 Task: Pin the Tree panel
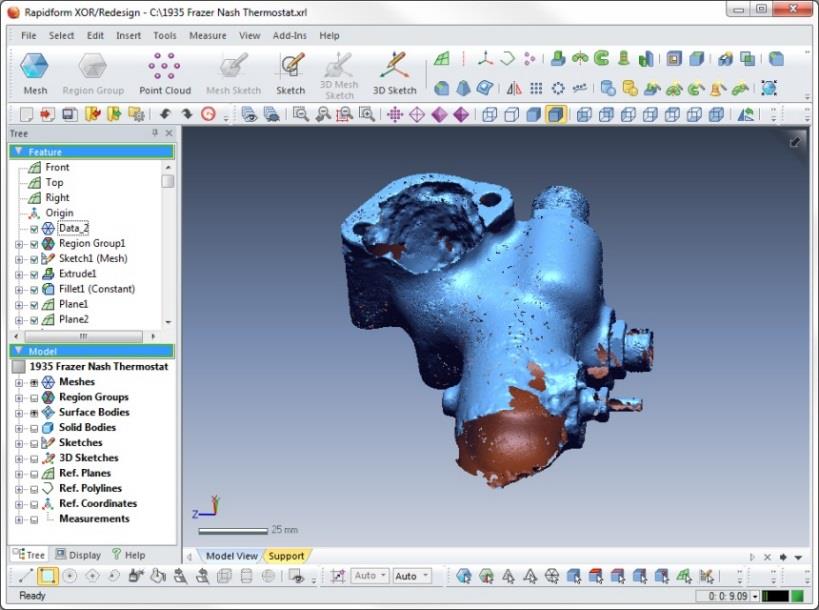pyautogui.click(x=155, y=133)
